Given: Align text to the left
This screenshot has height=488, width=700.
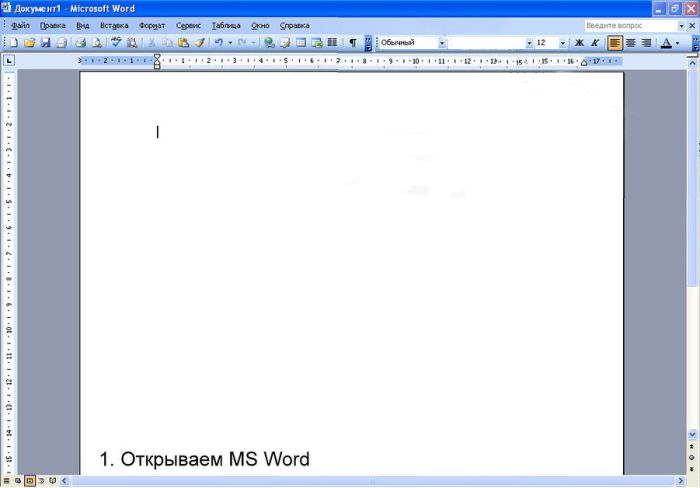Looking at the screenshot, I should click(615, 43).
